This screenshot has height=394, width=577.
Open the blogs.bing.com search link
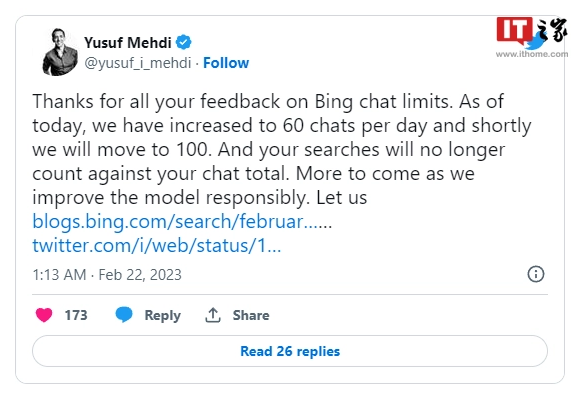click(x=182, y=222)
